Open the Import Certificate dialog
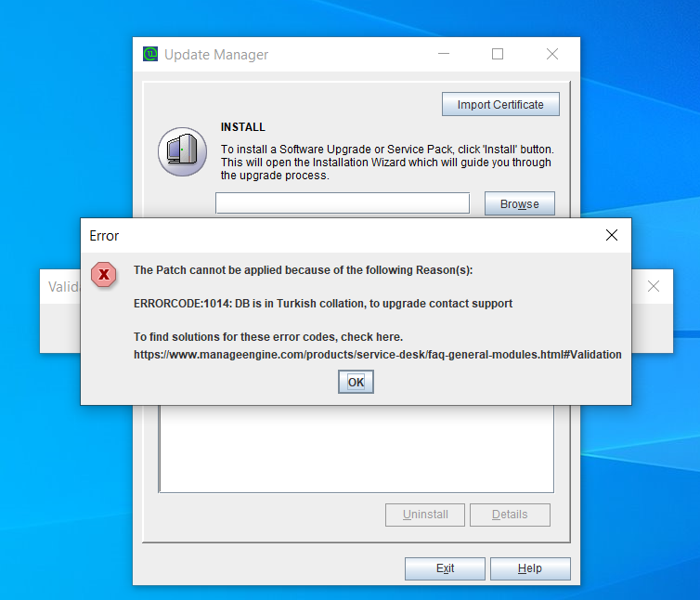The image size is (700, 600). click(x=500, y=104)
